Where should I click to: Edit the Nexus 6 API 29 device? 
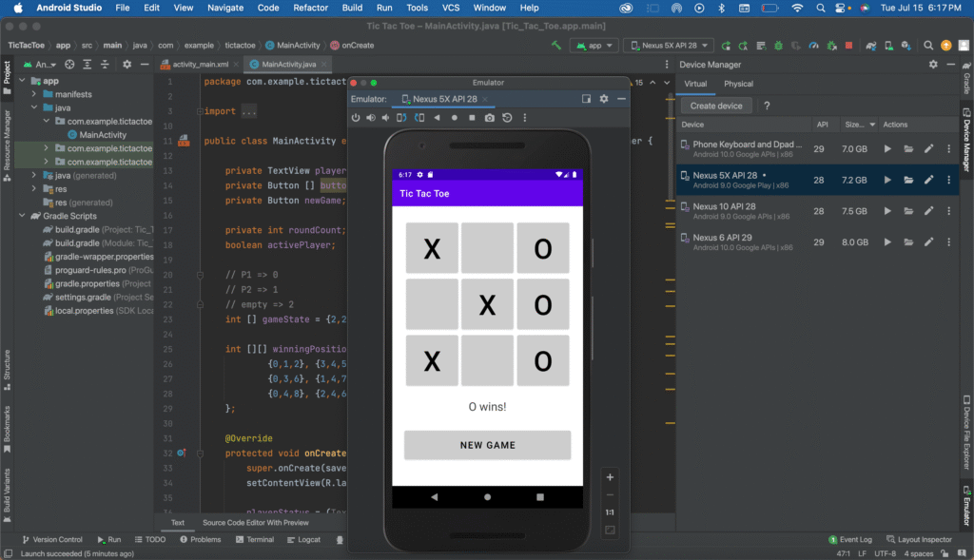(928, 242)
